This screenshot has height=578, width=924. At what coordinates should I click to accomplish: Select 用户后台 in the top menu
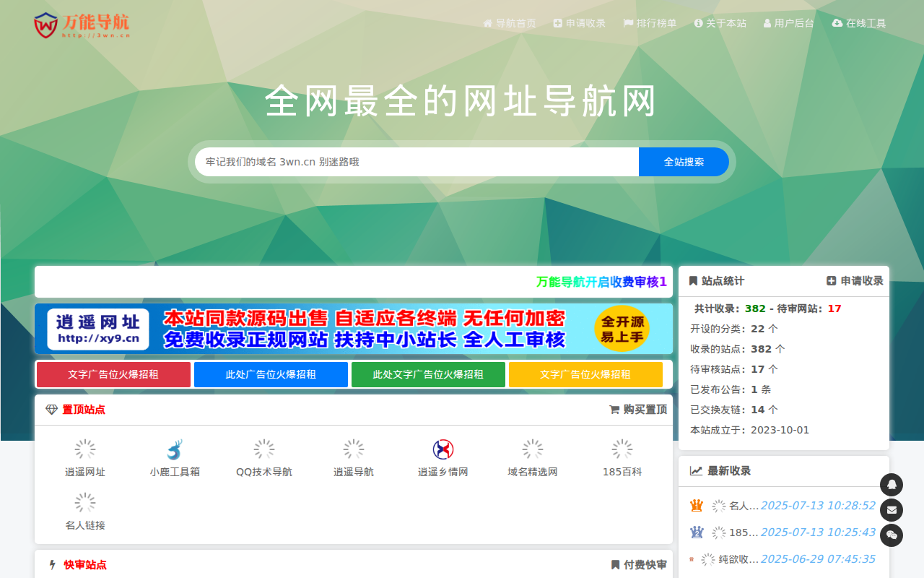(x=788, y=23)
